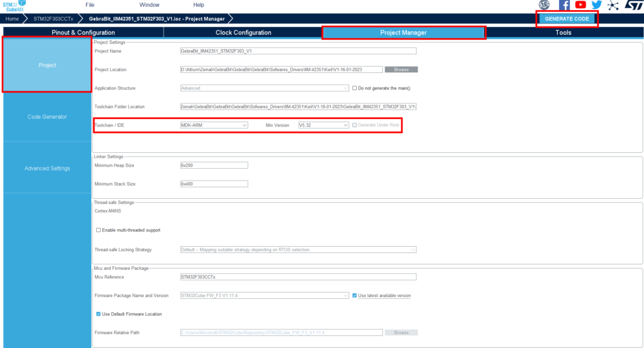This screenshot has width=644, height=348.
Task: Click the ST community network icon
Action: click(x=613, y=5)
